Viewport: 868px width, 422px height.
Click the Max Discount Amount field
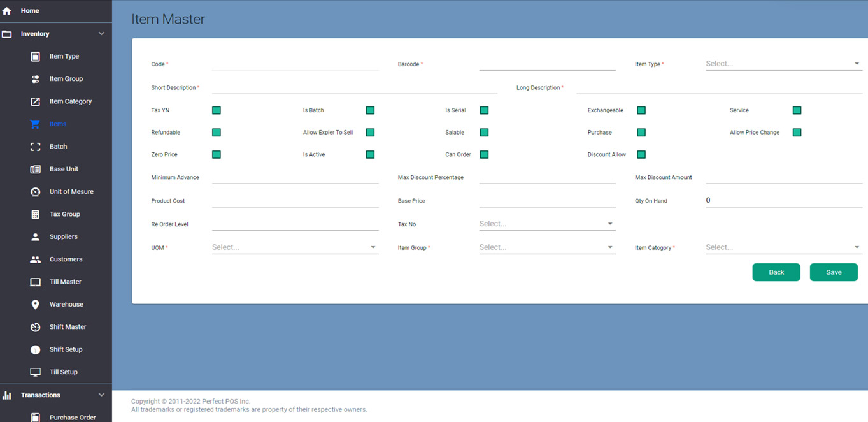784,177
